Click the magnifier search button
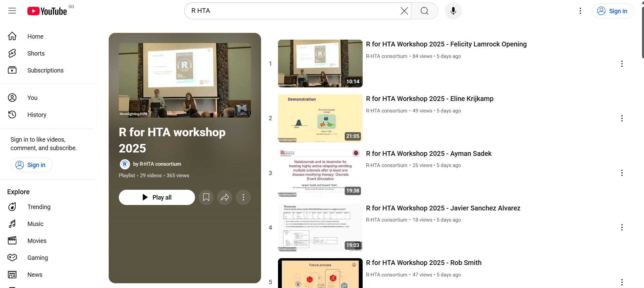The height and width of the screenshot is (288, 644). tap(425, 11)
